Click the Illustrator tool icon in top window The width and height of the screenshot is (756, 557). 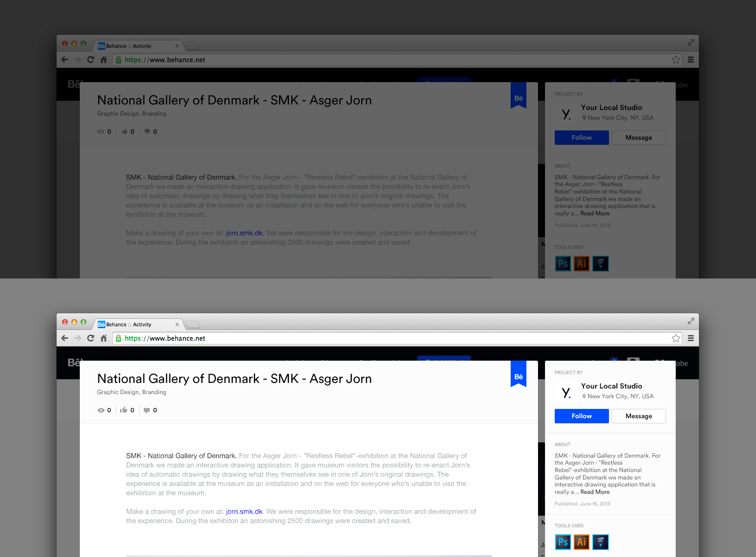(582, 264)
